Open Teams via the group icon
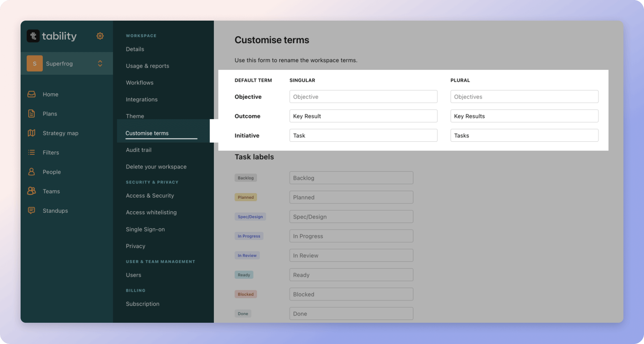The image size is (644, 344). click(x=32, y=191)
